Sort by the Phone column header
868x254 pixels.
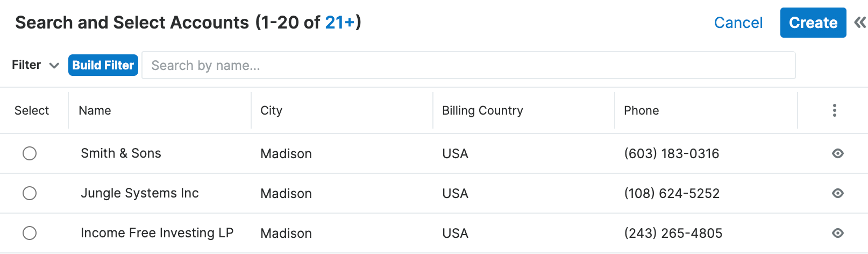(641, 110)
